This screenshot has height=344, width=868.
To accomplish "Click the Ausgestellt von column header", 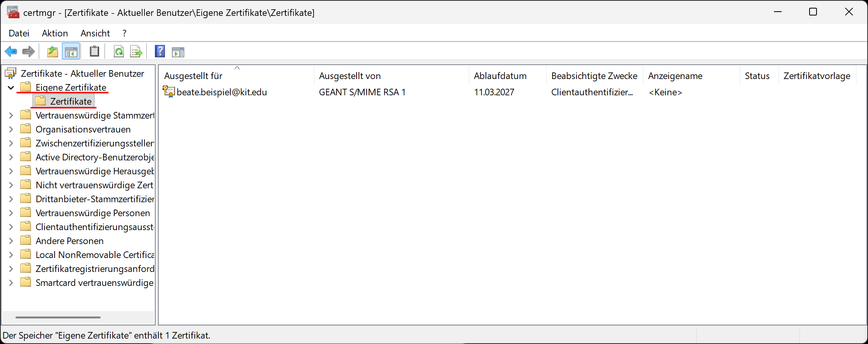I will click(350, 76).
